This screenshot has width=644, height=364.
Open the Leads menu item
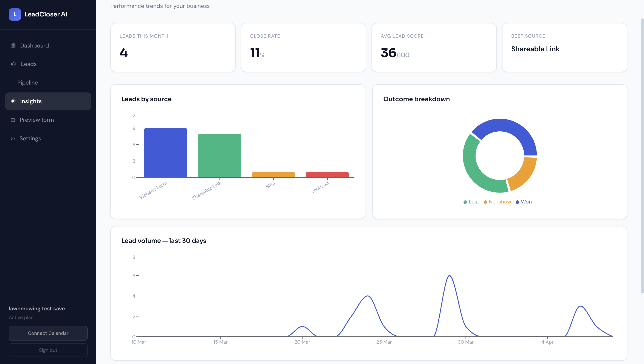(x=29, y=64)
